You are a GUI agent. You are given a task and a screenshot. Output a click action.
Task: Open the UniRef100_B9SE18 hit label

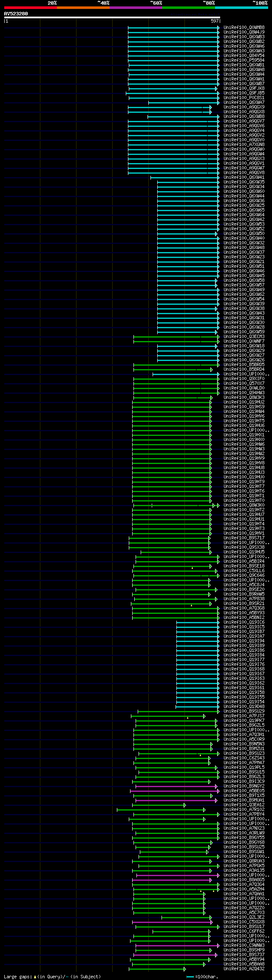(244, 566)
